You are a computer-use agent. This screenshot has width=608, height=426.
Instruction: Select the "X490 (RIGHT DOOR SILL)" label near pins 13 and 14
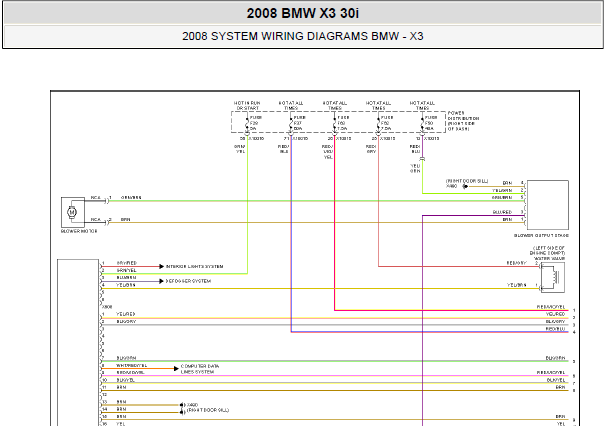point(208,407)
